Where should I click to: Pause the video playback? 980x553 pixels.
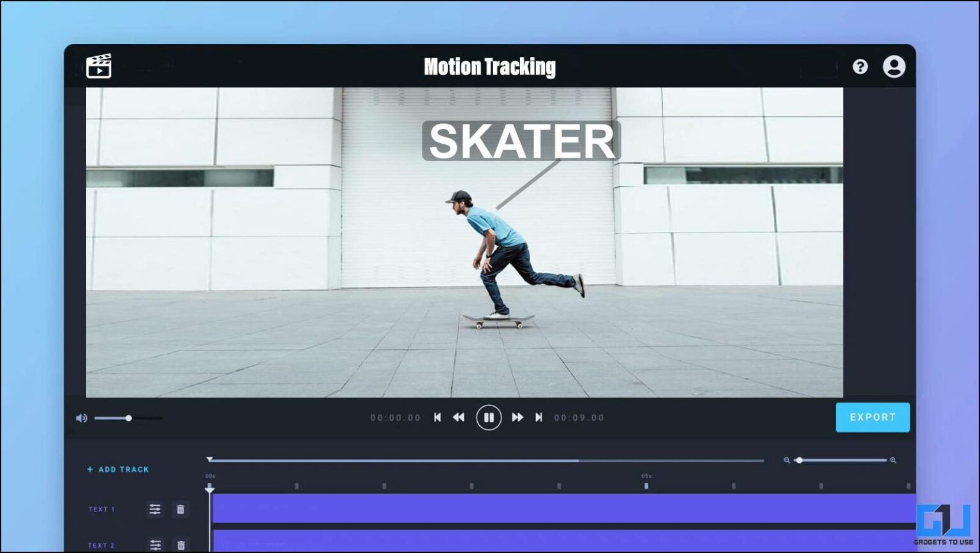pos(489,417)
